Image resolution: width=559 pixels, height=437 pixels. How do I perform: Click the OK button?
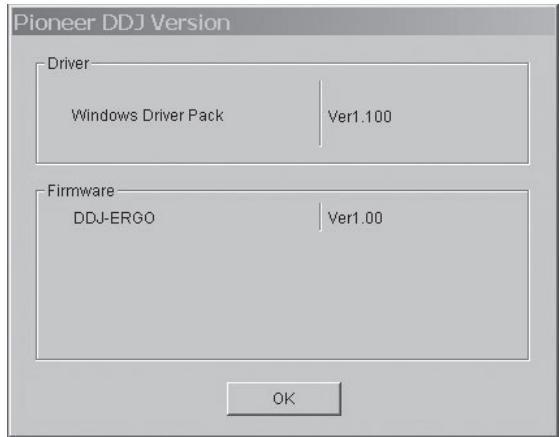pyautogui.click(x=284, y=399)
